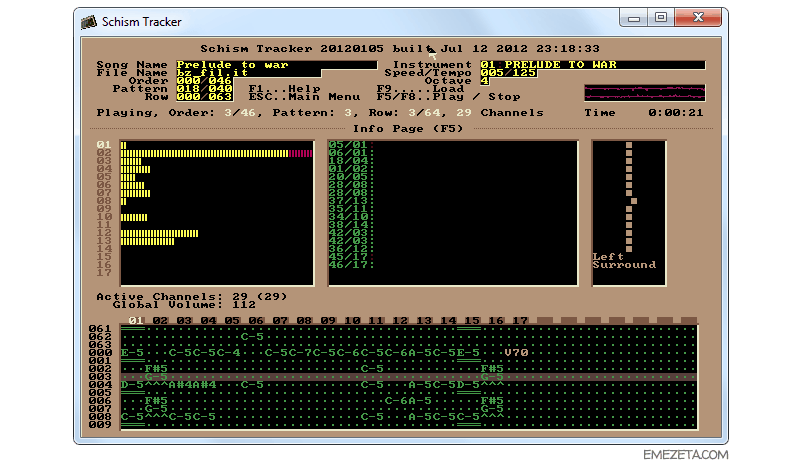Click channel 02's long volume meter bar
This screenshot has width=800, height=468.
[x=216, y=153]
